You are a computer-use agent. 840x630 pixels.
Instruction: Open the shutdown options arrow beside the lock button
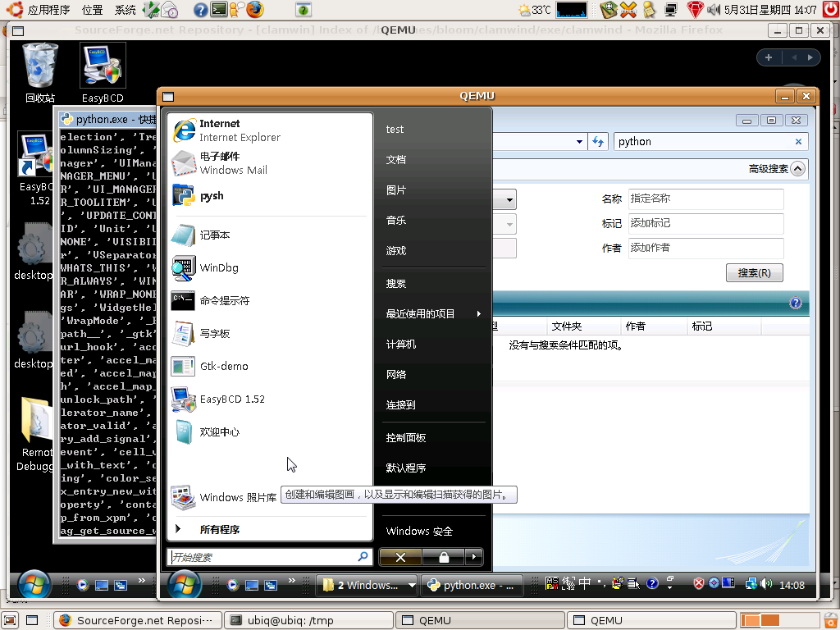473,557
